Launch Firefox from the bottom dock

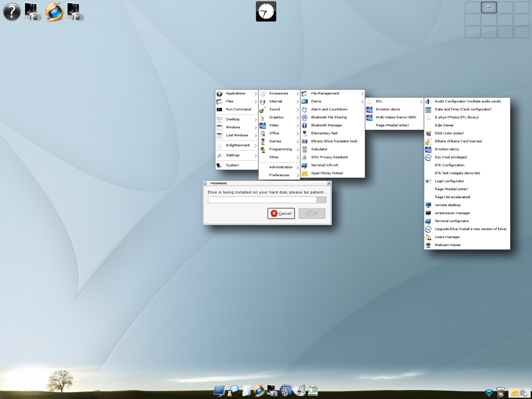pyautogui.click(x=259, y=391)
